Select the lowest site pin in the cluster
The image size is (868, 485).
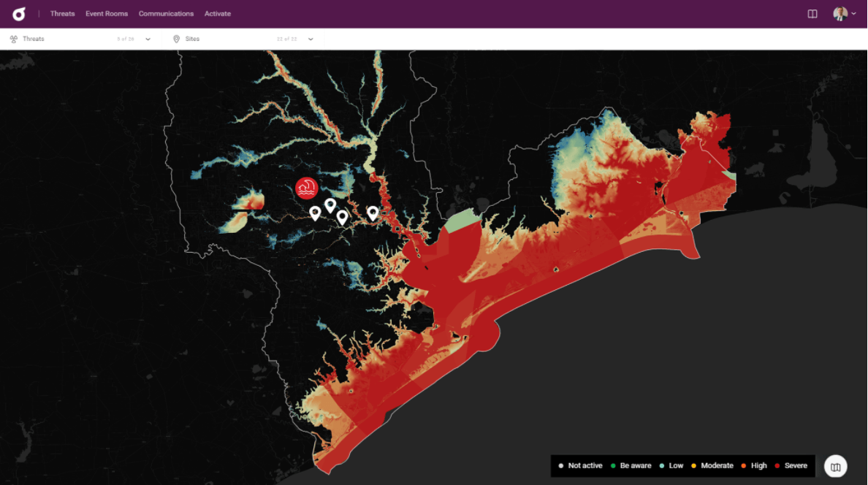point(342,217)
